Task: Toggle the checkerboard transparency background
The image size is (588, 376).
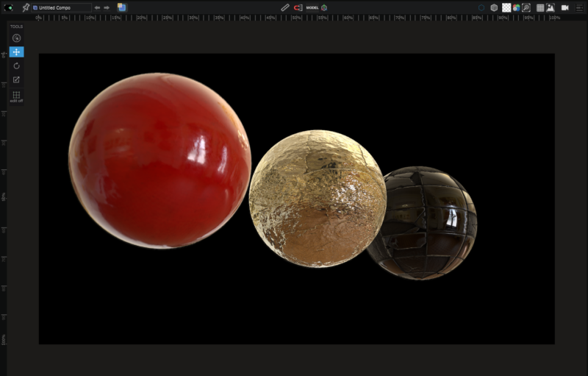Action: tap(506, 7)
